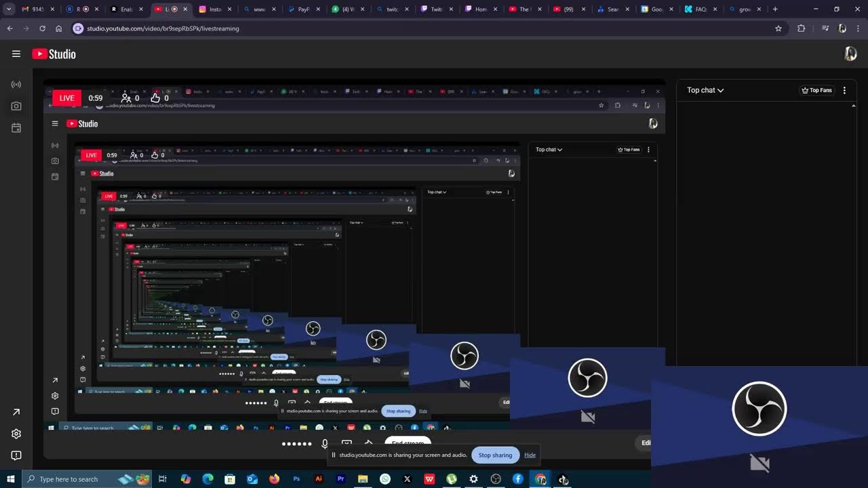The image size is (868, 488).
Task: Open the chat three-dot options menu
Action: click(x=844, y=90)
